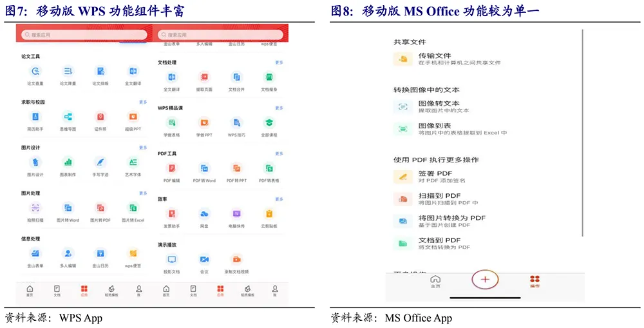Screen dimensions: 644x328
Task: Click 更多 beside 文档处理
Action: click(279, 63)
